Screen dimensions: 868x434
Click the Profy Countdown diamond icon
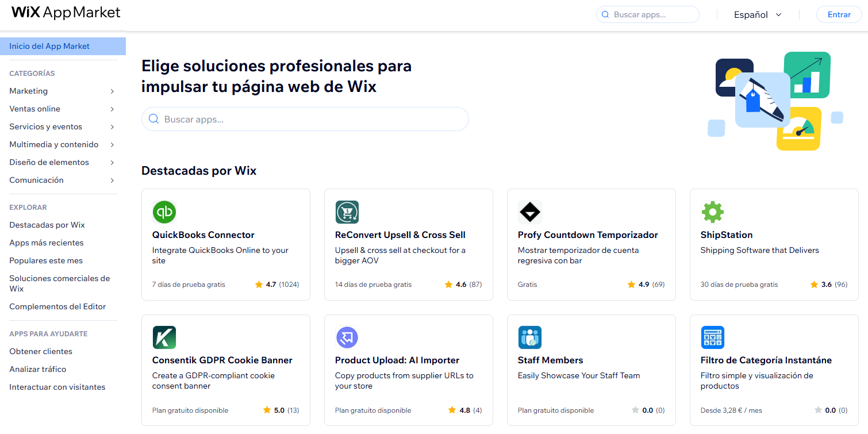point(530,212)
